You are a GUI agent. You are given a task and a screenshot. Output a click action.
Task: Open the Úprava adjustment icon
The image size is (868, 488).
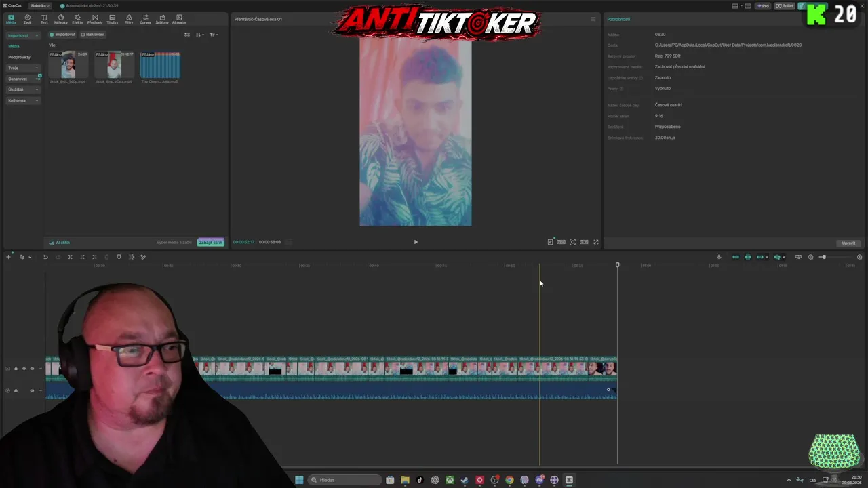click(145, 19)
